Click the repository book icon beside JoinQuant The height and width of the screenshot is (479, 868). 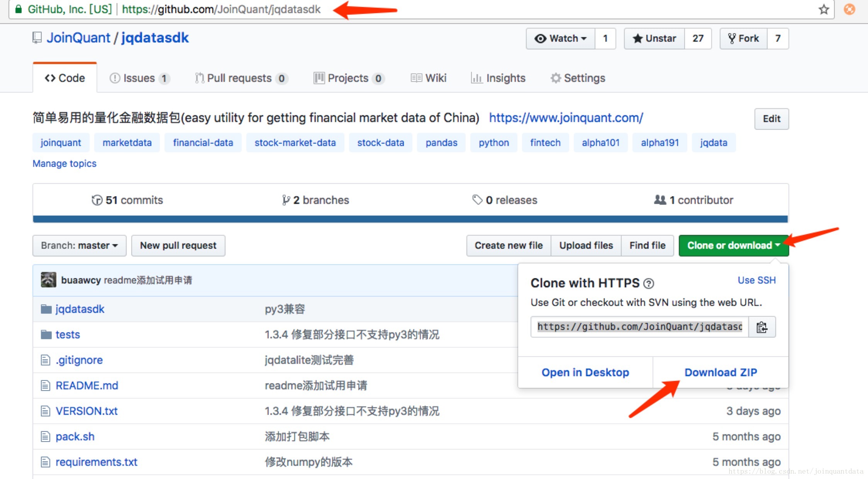37,37
